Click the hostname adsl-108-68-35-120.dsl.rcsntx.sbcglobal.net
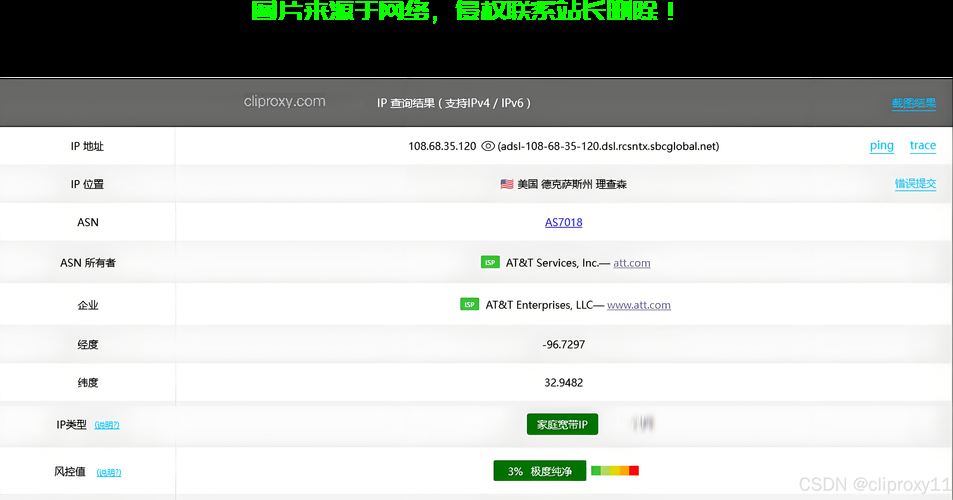 click(x=608, y=146)
